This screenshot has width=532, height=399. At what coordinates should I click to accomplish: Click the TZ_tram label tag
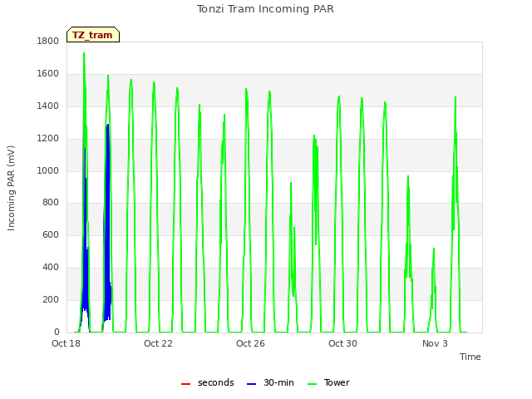coord(93,35)
